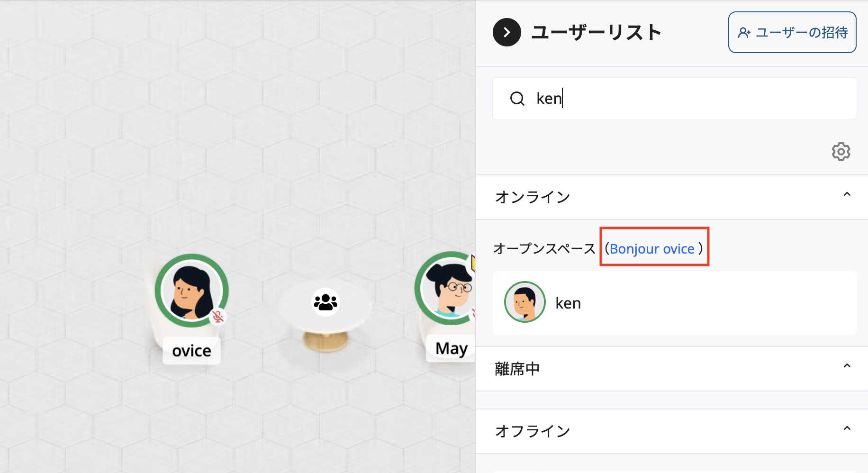868x473 pixels.
Task: Collapse the user list panel with the arrow icon
Action: point(506,32)
